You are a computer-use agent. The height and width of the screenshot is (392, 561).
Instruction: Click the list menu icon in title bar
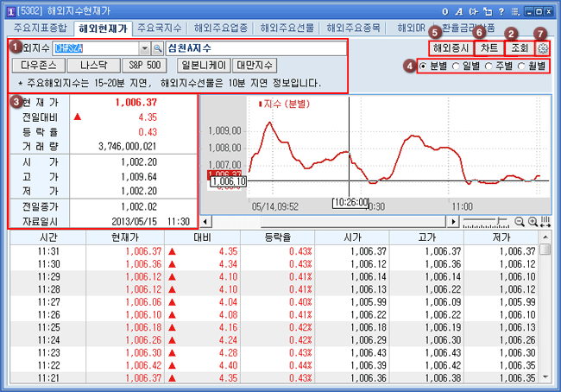pyautogui.click(x=515, y=10)
